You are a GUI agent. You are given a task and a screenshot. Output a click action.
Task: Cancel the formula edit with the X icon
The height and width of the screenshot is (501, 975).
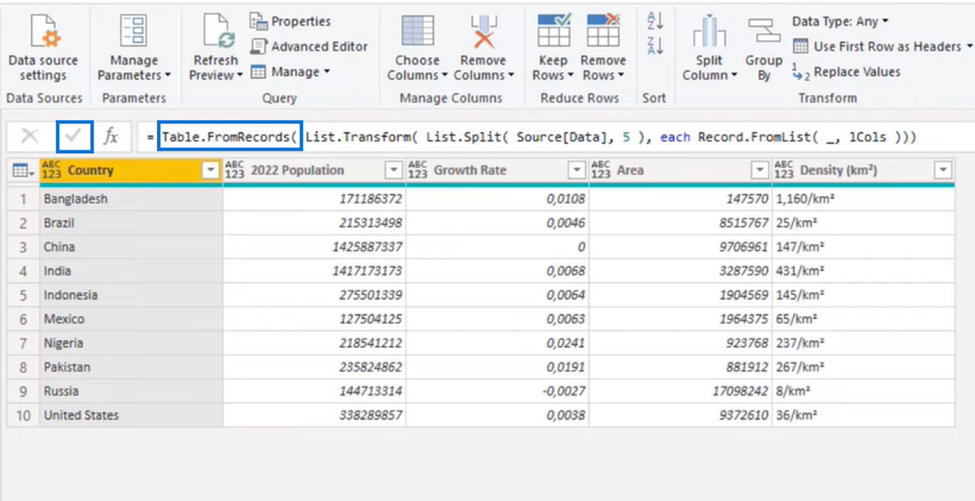(x=29, y=137)
